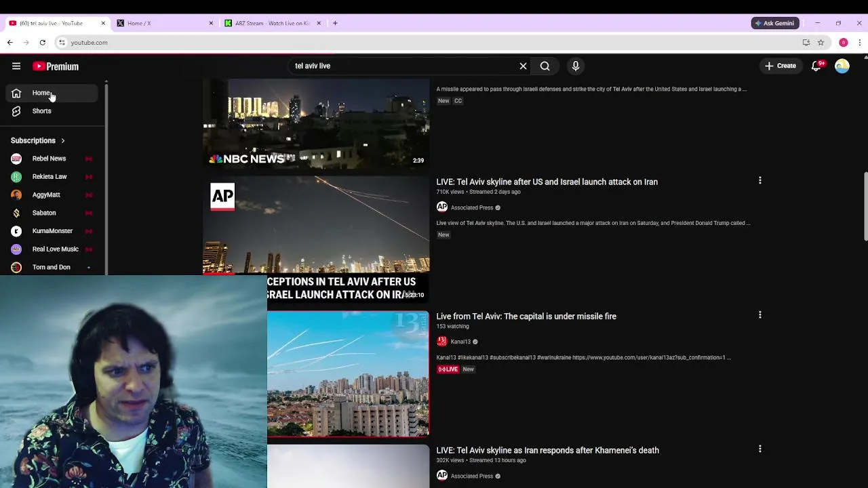Click the AggyMatt channel avatar
868x488 pixels.
click(16, 195)
